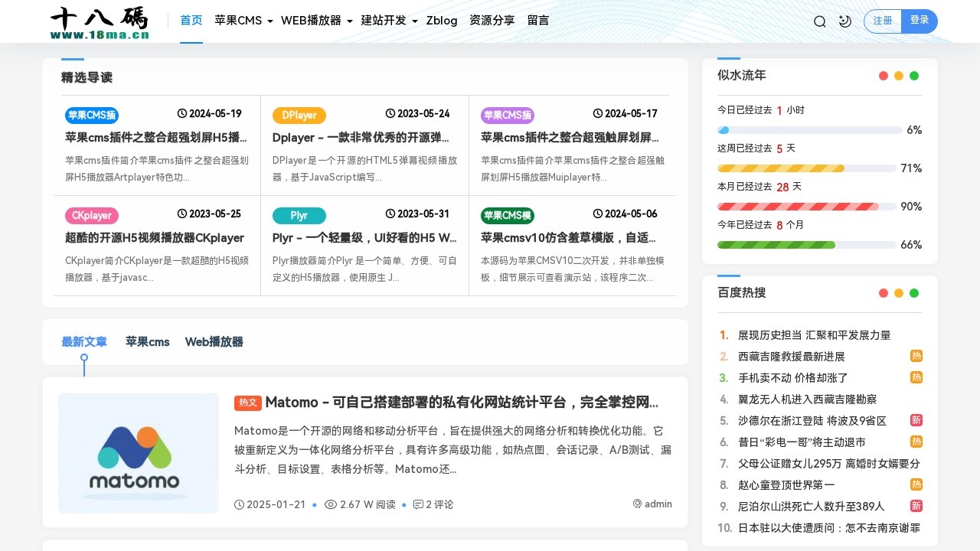Expand the 苹果CMS dropdown menu
Screen dimensions: 980x551
pyautogui.click(x=244, y=21)
